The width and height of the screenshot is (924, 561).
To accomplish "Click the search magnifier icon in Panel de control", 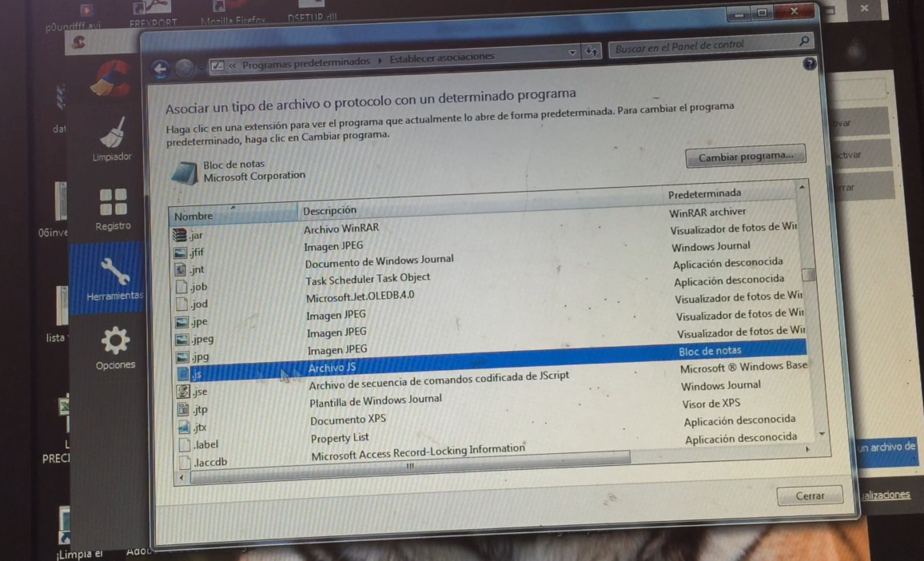I will (x=803, y=42).
